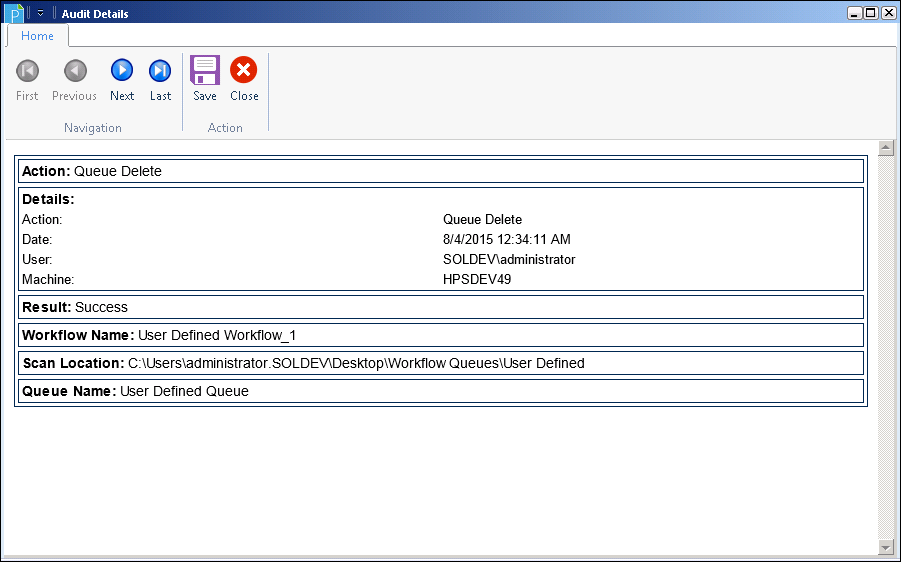This screenshot has width=901, height=562.
Task: Click the Queue Name User Defined Queue
Action: coord(441,391)
